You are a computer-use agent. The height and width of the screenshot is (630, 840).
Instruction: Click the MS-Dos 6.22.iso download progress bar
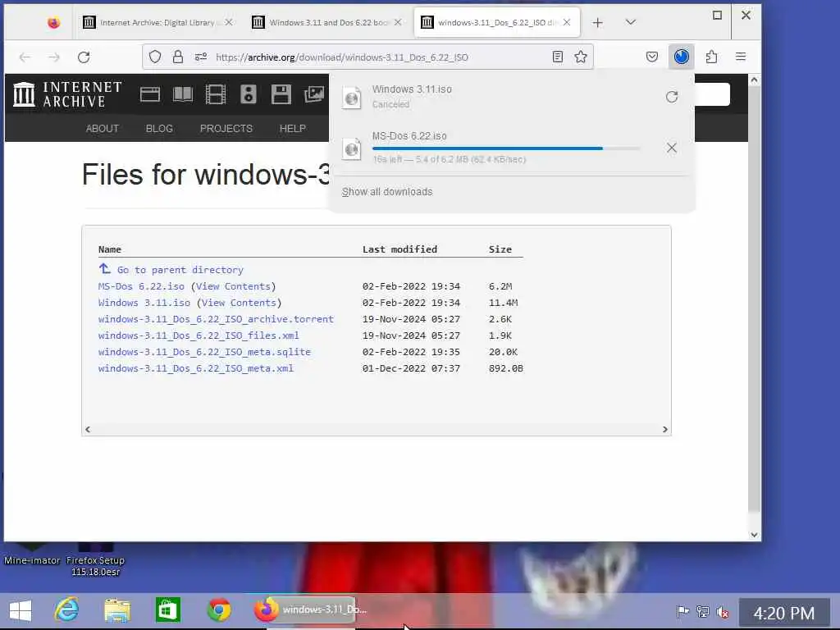(x=505, y=148)
